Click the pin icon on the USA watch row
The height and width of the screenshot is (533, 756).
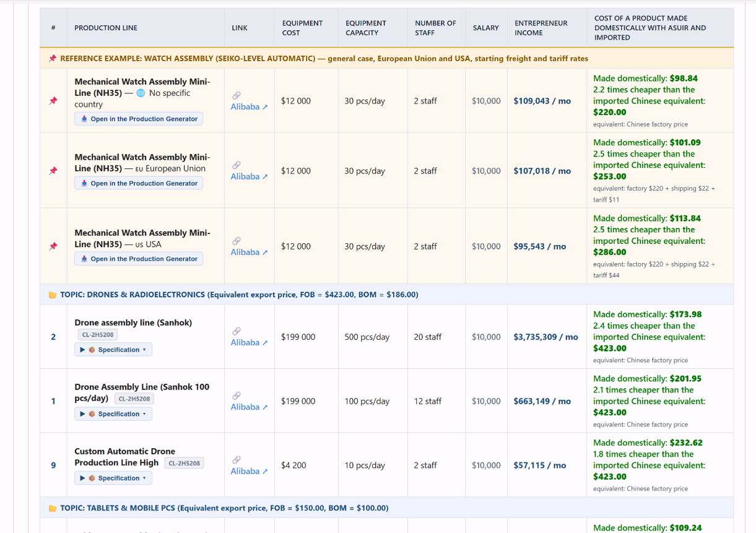click(53, 246)
